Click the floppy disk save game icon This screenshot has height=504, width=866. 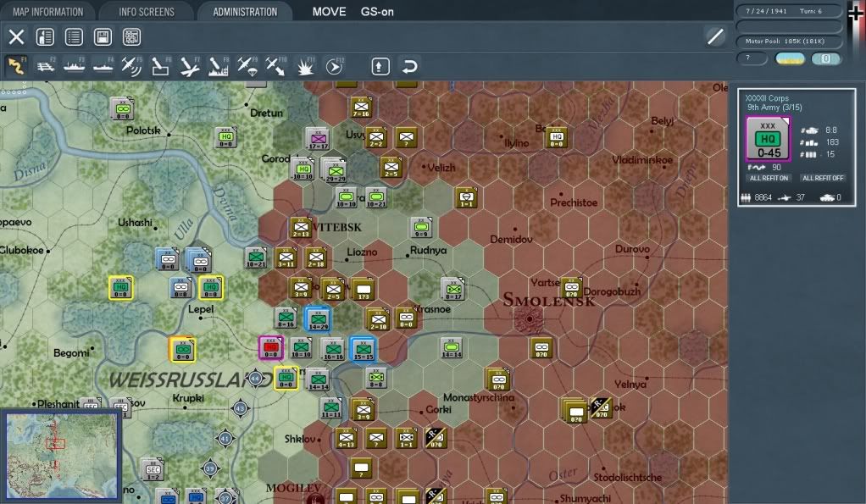pyautogui.click(x=103, y=37)
